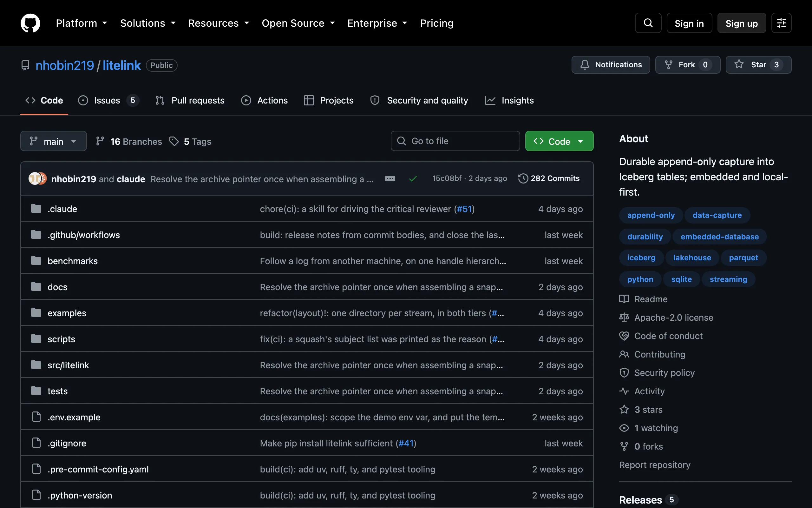This screenshot has height=508, width=812.
Task: Open the green Code dropdown
Action: pos(559,141)
